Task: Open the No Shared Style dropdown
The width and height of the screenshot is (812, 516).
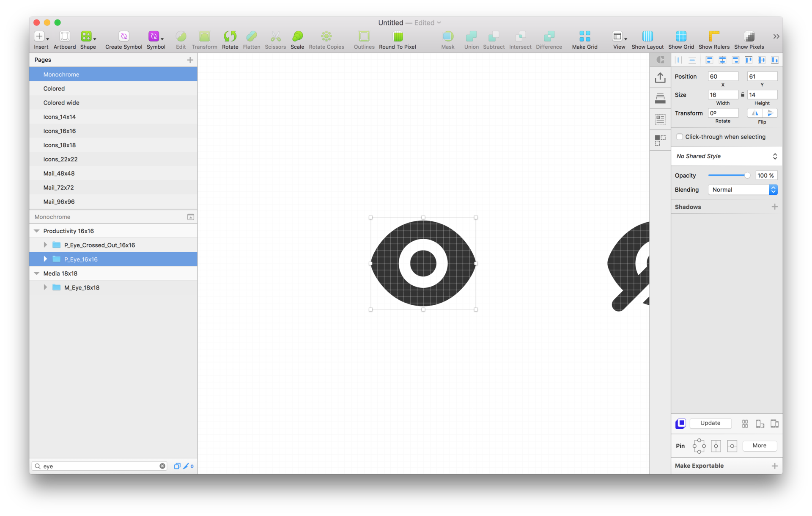Action: (726, 156)
